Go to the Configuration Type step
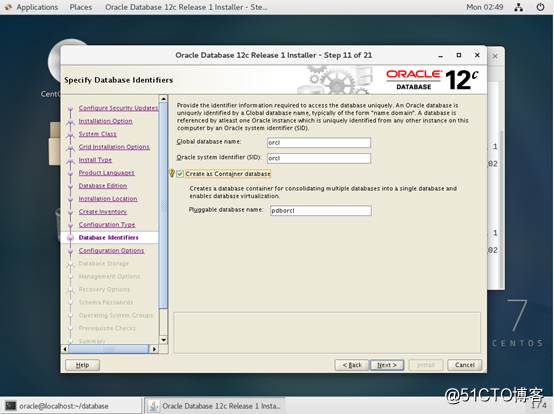 click(x=107, y=224)
